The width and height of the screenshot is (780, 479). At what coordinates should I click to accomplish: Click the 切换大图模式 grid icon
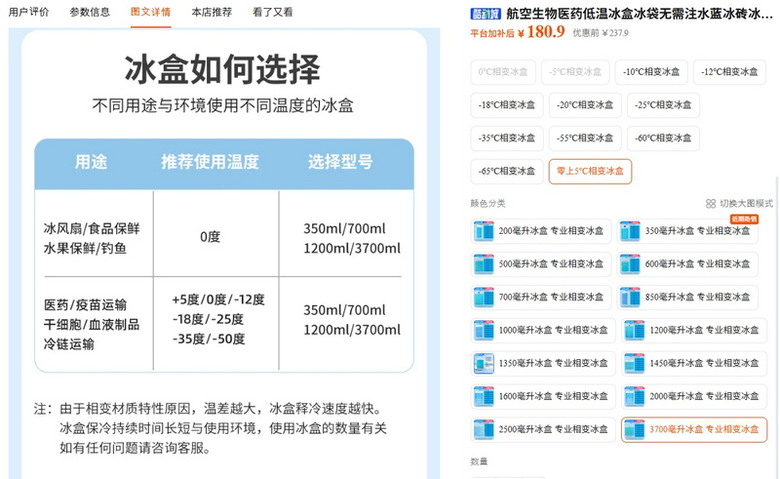click(x=710, y=203)
